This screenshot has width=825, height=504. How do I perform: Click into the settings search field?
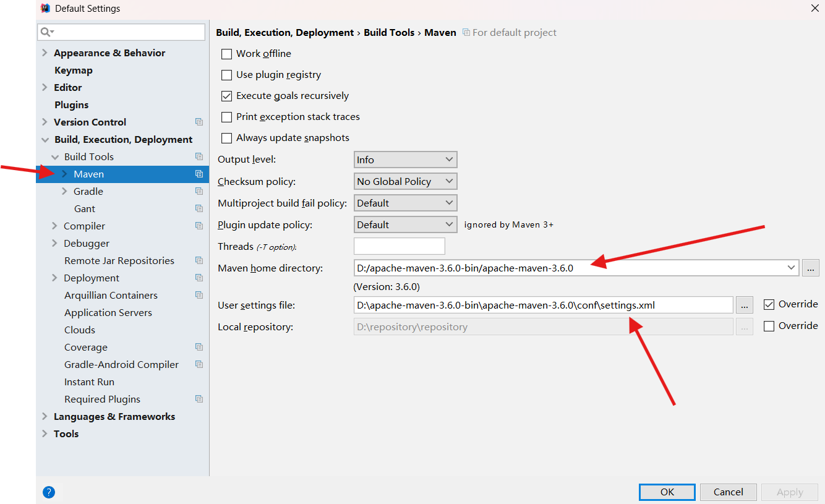pyautogui.click(x=121, y=32)
